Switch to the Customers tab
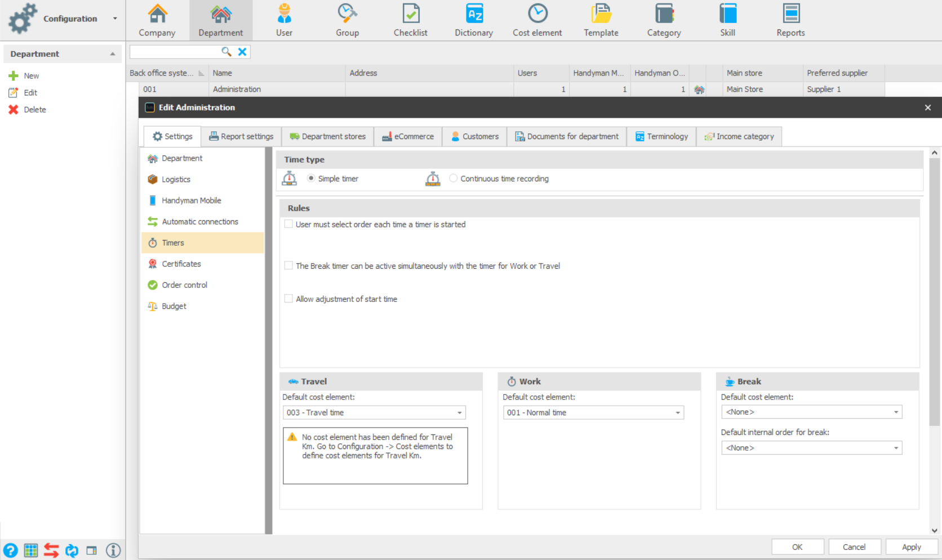 [x=475, y=136]
